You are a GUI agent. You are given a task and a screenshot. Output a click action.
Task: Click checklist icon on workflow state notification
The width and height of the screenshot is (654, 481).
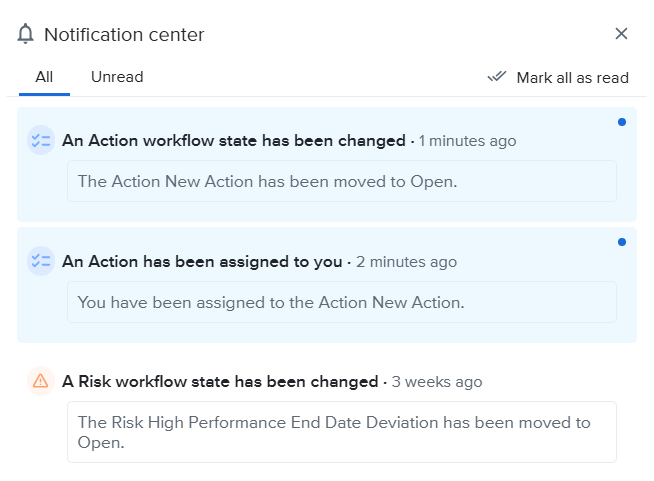point(41,141)
